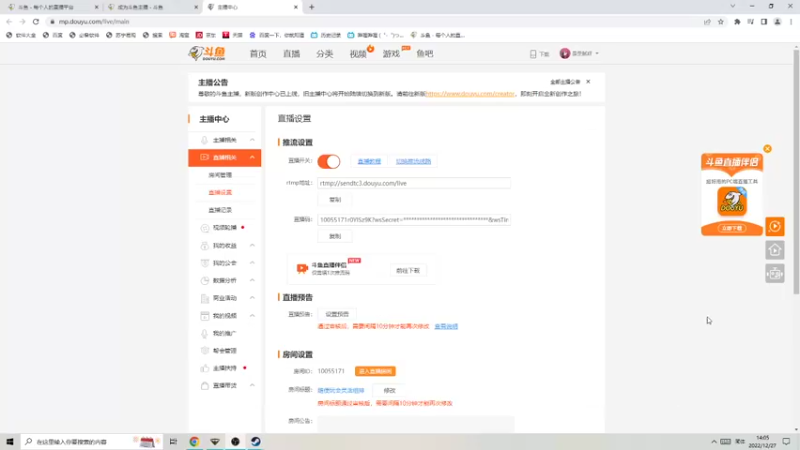The width and height of the screenshot is (800, 450).
Task: Click the rtmp address input field
Action: click(x=414, y=183)
